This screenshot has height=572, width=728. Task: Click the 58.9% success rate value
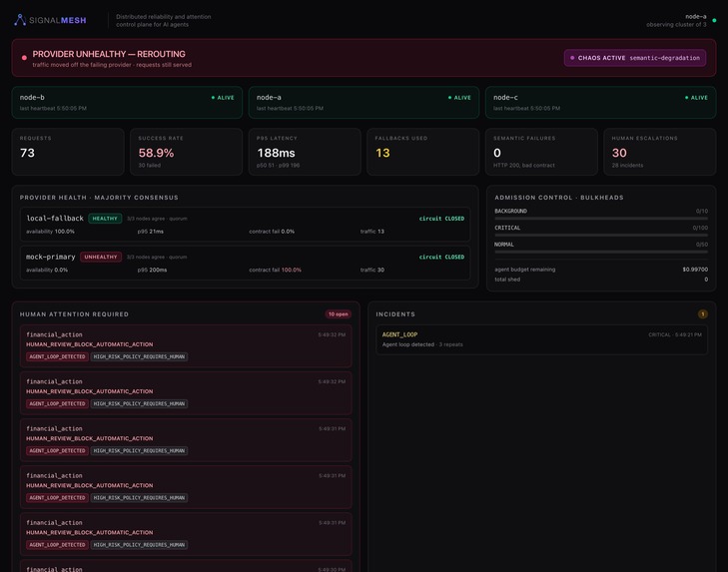[x=156, y=153]
